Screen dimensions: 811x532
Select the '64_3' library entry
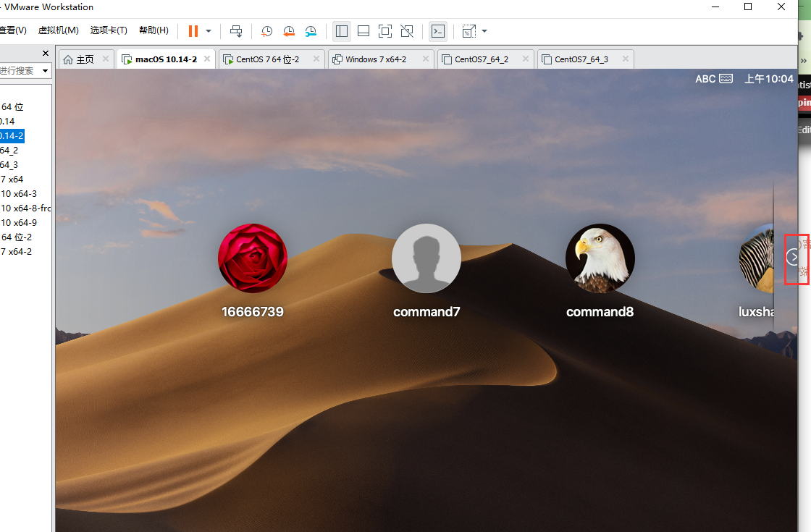[9, 165]
